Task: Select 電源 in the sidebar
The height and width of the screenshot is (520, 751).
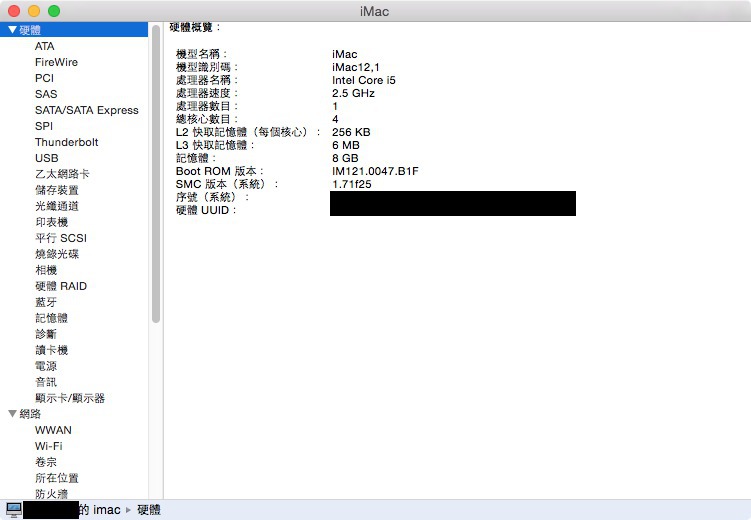Action: 46,366
